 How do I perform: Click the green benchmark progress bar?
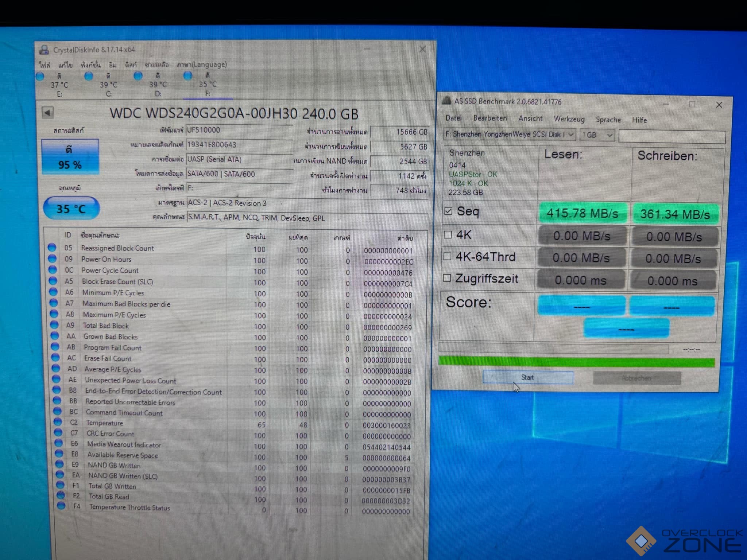[x=576, y=361]
